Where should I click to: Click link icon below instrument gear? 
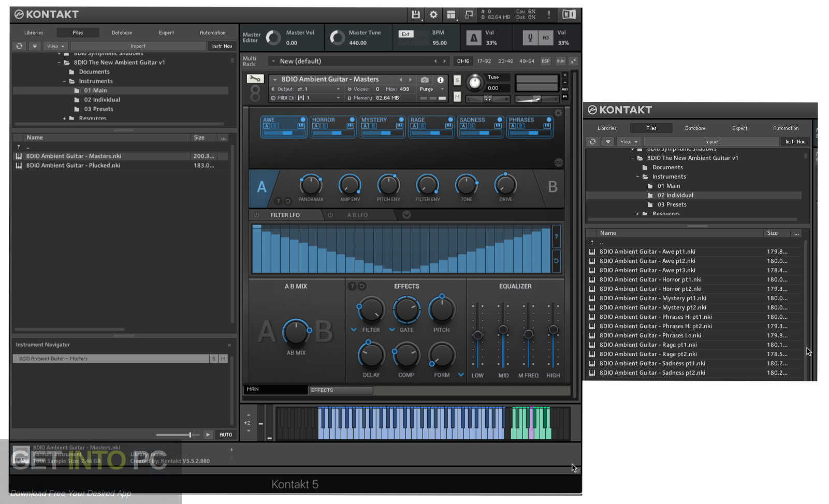click(559, 162)
